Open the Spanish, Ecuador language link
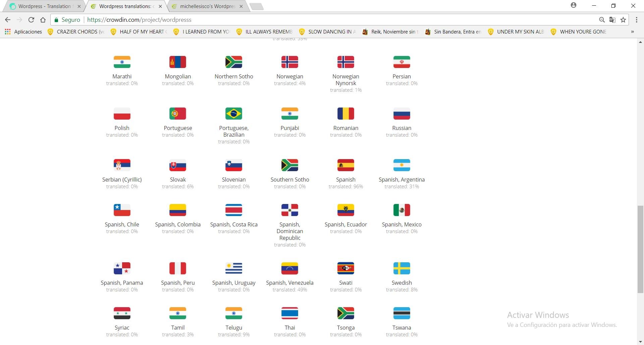 (x=346, y=224)
